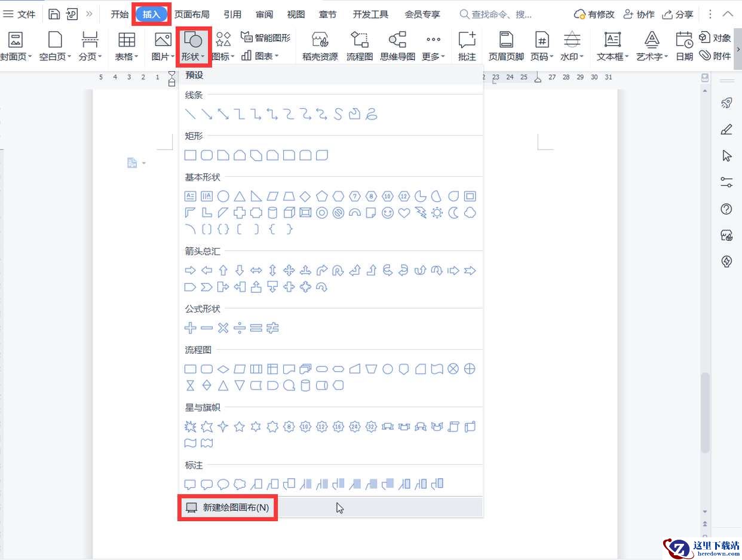Switch to the 开始 tab
Image resolution: width=742 pixels, height=560 pixels.
click(x=119, y=14)
